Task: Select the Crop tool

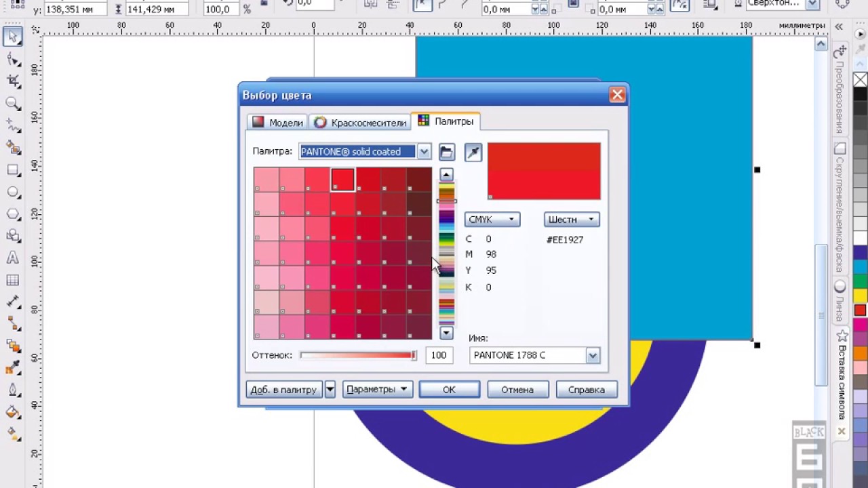Action: [x=12, y=81]
